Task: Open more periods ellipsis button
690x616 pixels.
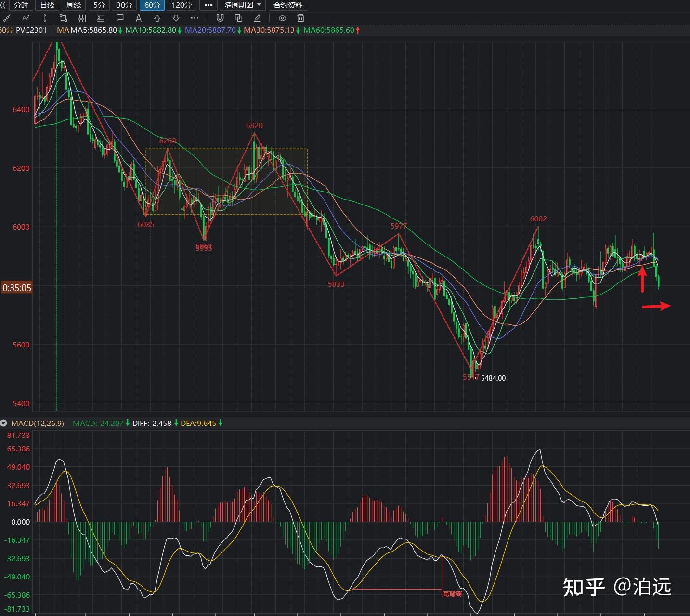Action: point(208,5)
